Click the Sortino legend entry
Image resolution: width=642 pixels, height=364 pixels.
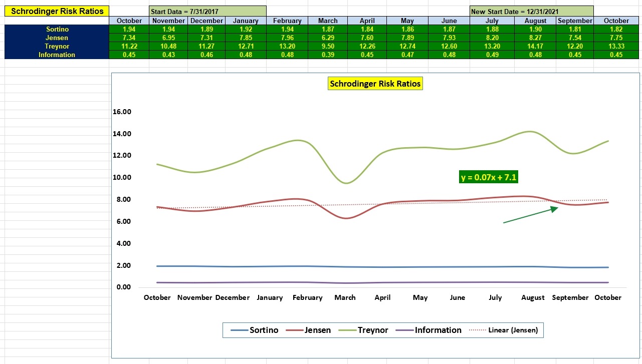point(255,330)
